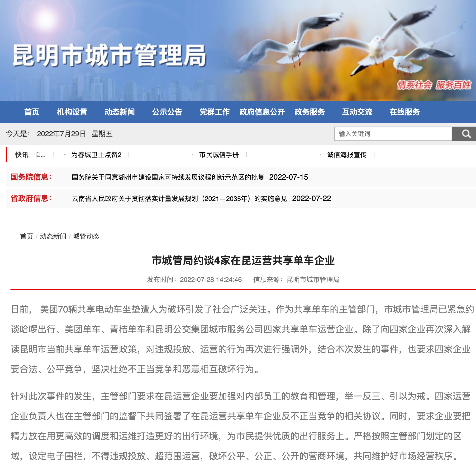
Task: Click the 昆明市城市管理局 banner title
Action: (x=109, y=55)
